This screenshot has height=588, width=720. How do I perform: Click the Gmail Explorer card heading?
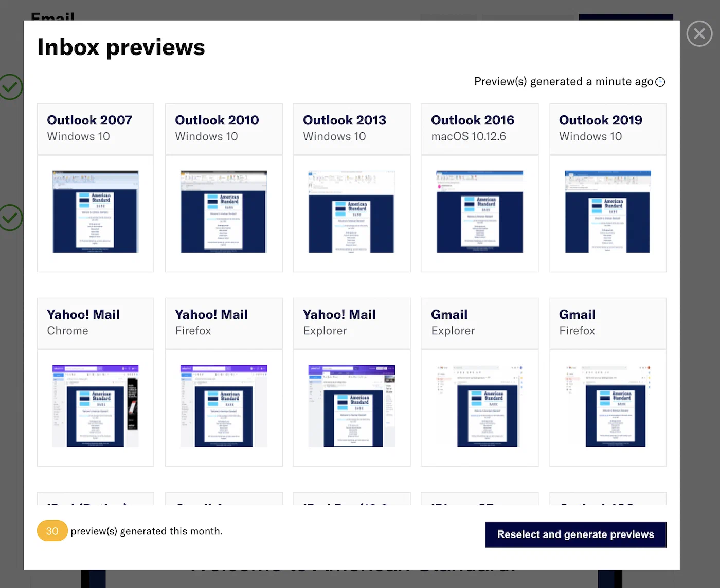pos(449,315)
